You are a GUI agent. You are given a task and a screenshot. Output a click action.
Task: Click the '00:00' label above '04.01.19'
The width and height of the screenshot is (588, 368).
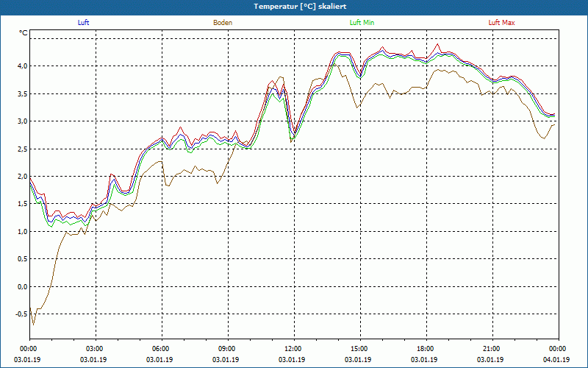[x=559, y=349]
